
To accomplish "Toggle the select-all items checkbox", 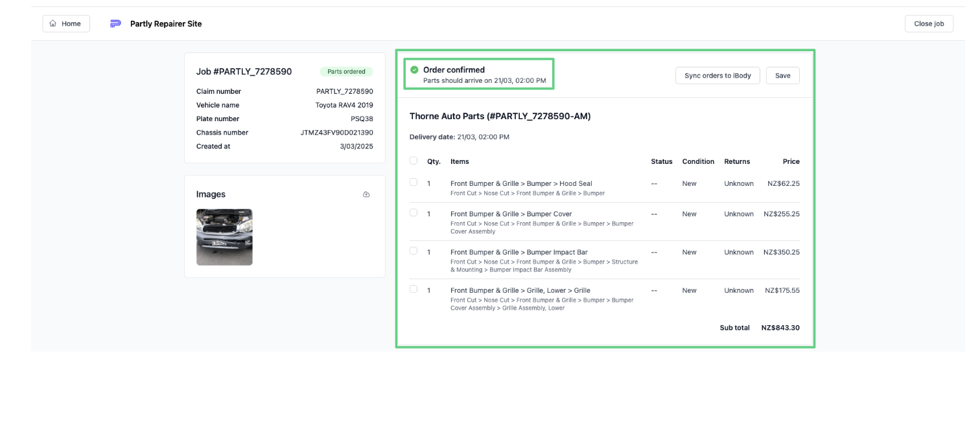I will tap(414, 161).
